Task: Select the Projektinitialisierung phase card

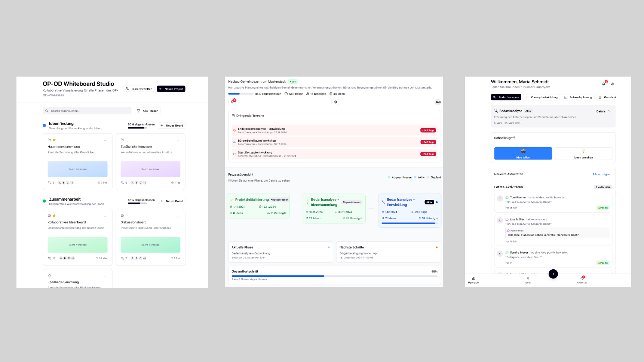Action: pos(258,206)
